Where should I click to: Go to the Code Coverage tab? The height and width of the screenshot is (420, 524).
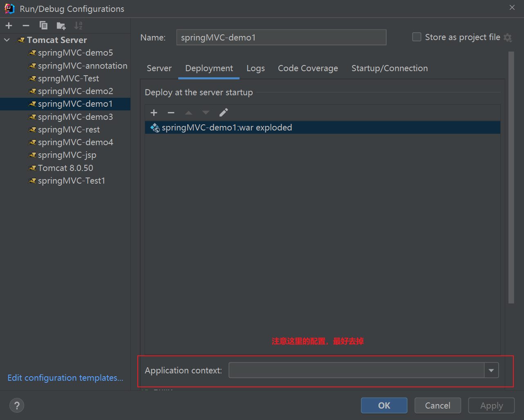(x=308, y=68)
